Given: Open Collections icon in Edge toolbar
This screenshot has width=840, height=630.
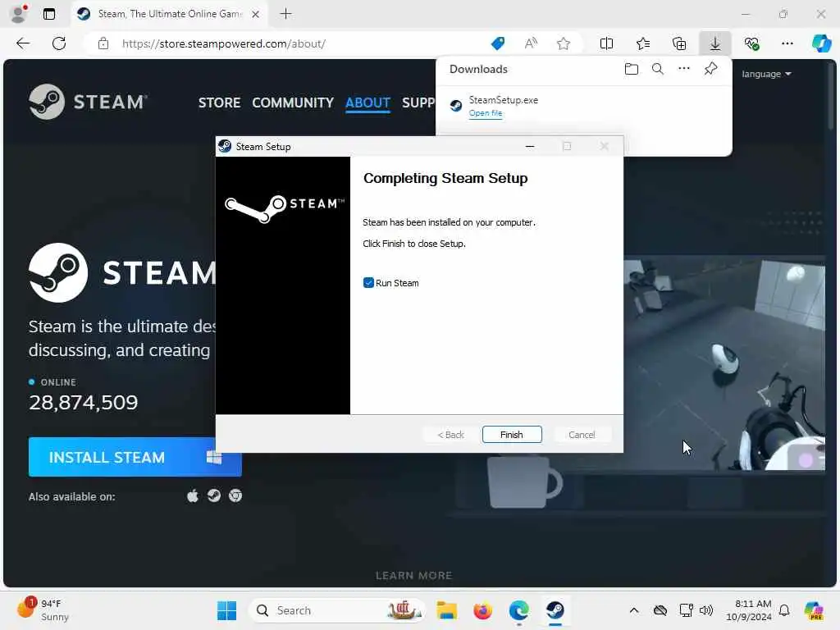Looking at the screenshot, I should click(678, 43).
